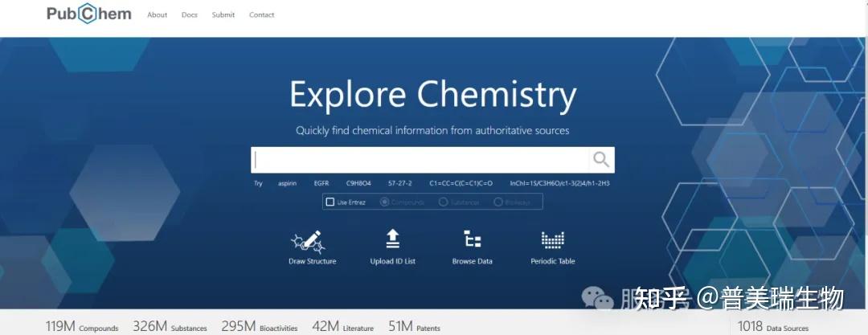The image size is (868, 335).
Task: Click the Upload ID List label
Action: (x=392, y=261)
